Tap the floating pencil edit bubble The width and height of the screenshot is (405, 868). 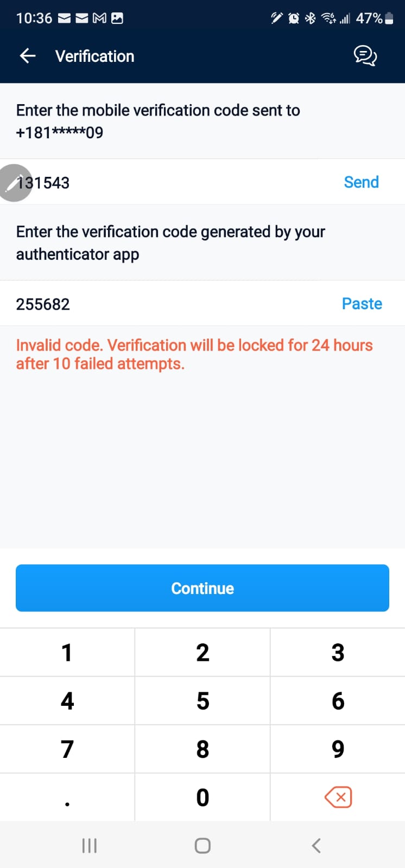pyautogui.click(x=14, y=183)
